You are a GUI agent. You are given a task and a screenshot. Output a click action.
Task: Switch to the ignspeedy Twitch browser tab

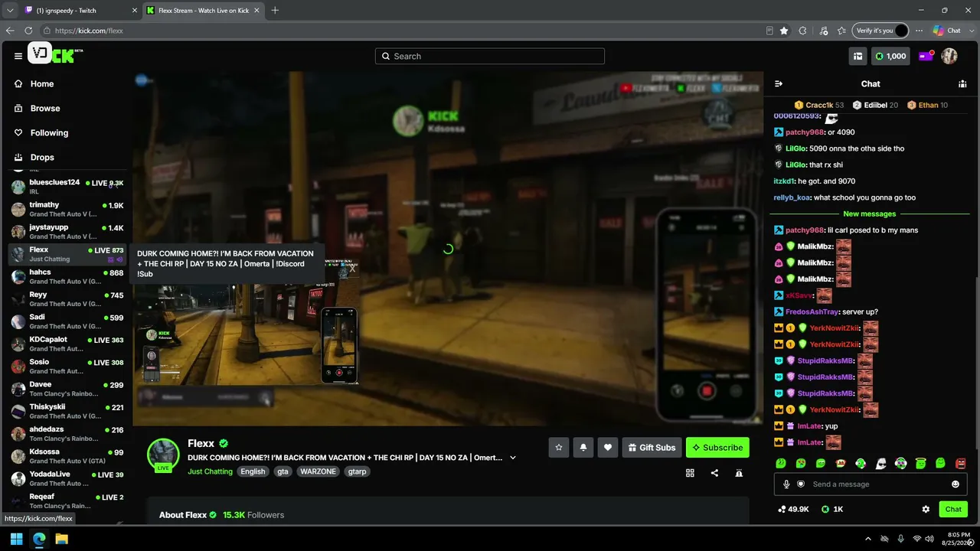[x=80, y=10]
